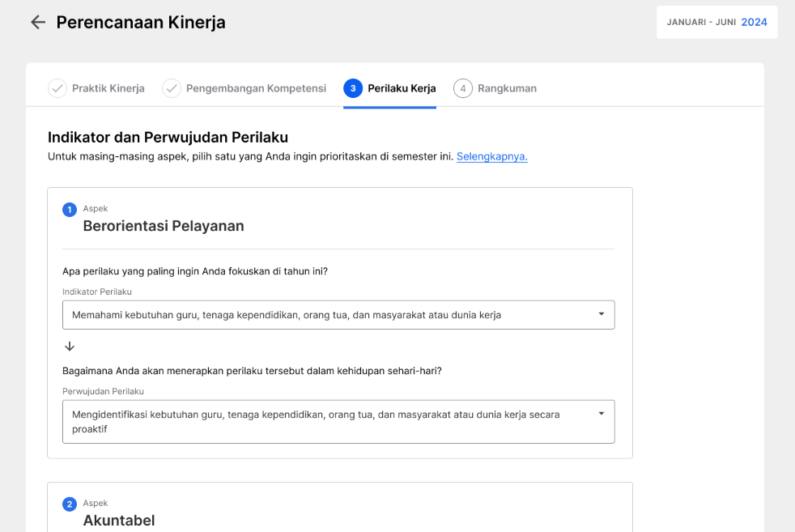Expand Perwujudan Perilaku via its caret arrow
This screenshot has height=532, width=795.
point(602,414)
